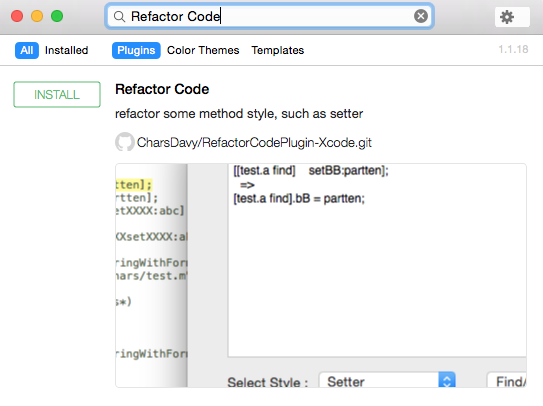Clear the search field with the X icon

coord(421,16)
